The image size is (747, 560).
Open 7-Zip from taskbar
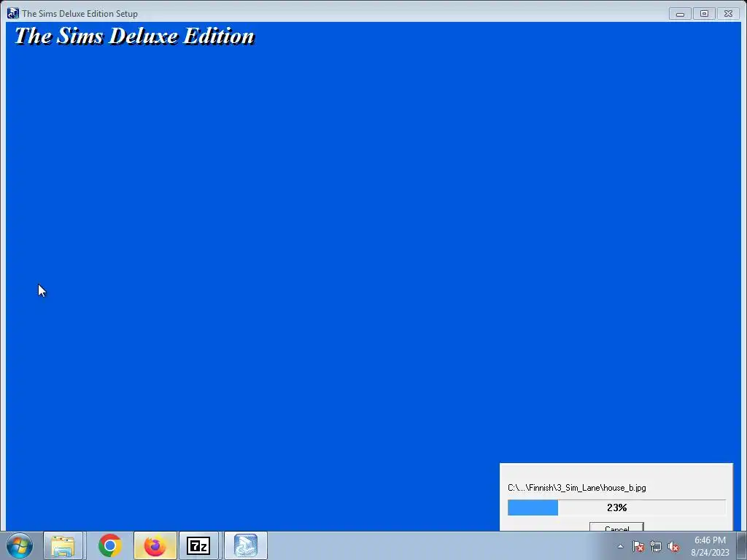point(198,545)
